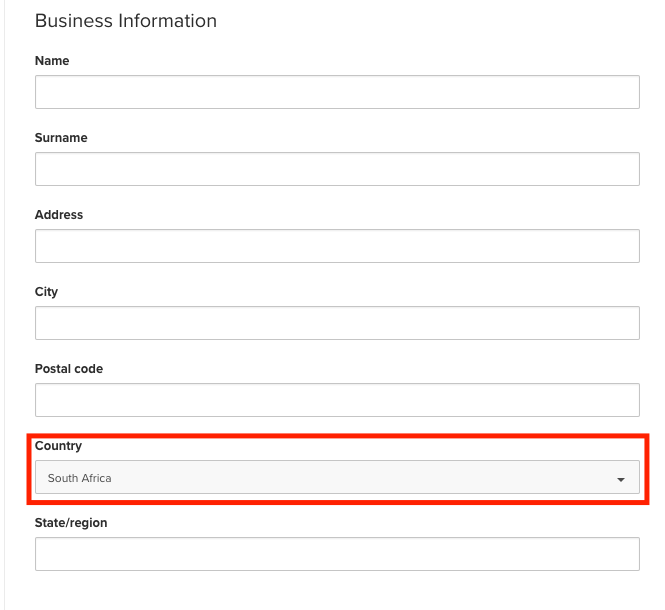Select the City text field
The image size is (665, 610).
click(x=337, y=323)
